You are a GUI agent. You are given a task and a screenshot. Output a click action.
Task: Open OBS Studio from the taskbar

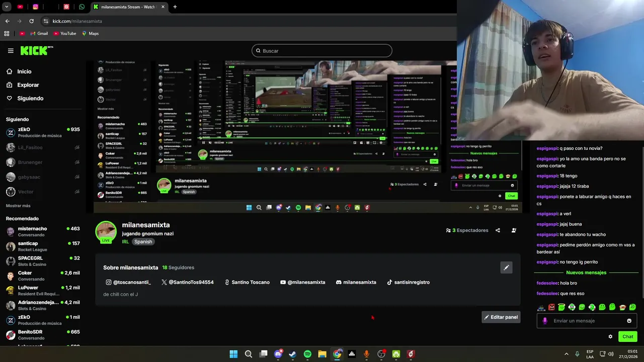pyautogui.click(x=381, y=354)
